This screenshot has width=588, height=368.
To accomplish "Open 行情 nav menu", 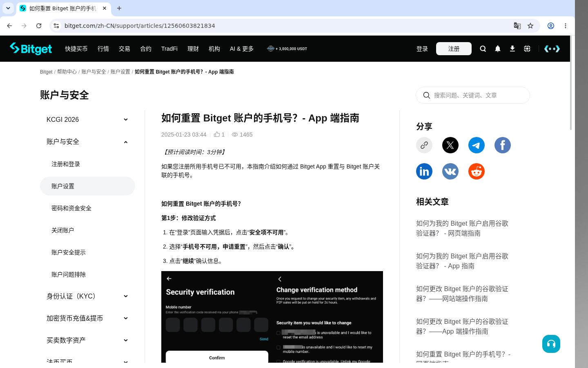I will click(103, 49).
